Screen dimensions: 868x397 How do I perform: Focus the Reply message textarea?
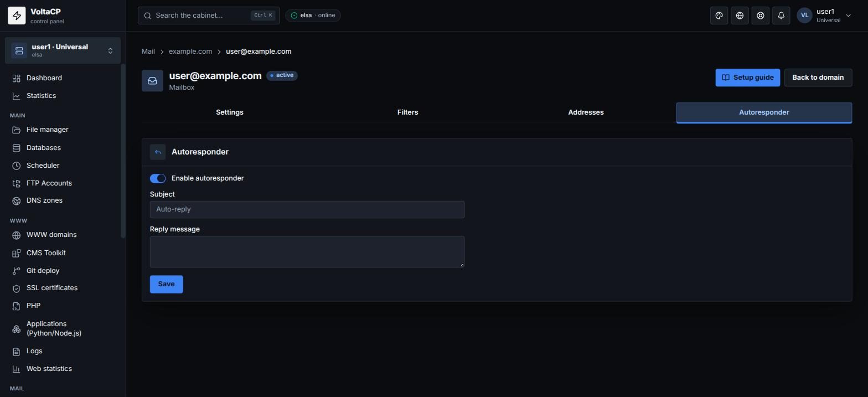click(x=307, y=252)
